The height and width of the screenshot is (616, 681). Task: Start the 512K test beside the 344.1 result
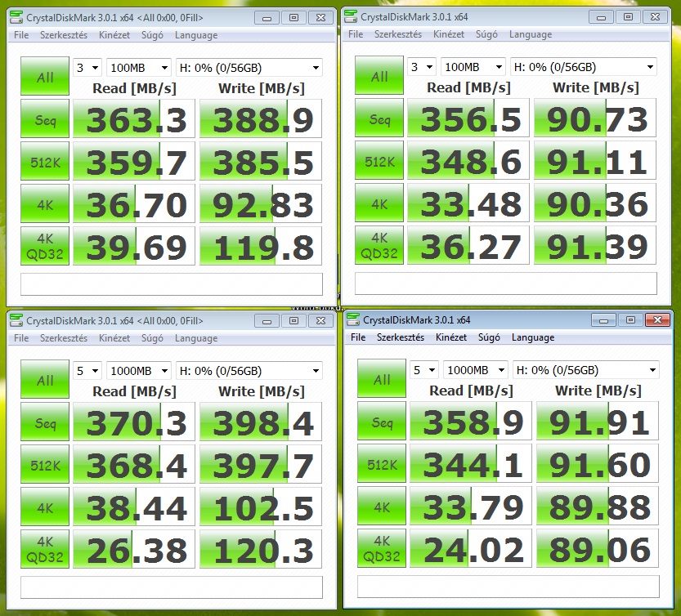click(382, 463)
